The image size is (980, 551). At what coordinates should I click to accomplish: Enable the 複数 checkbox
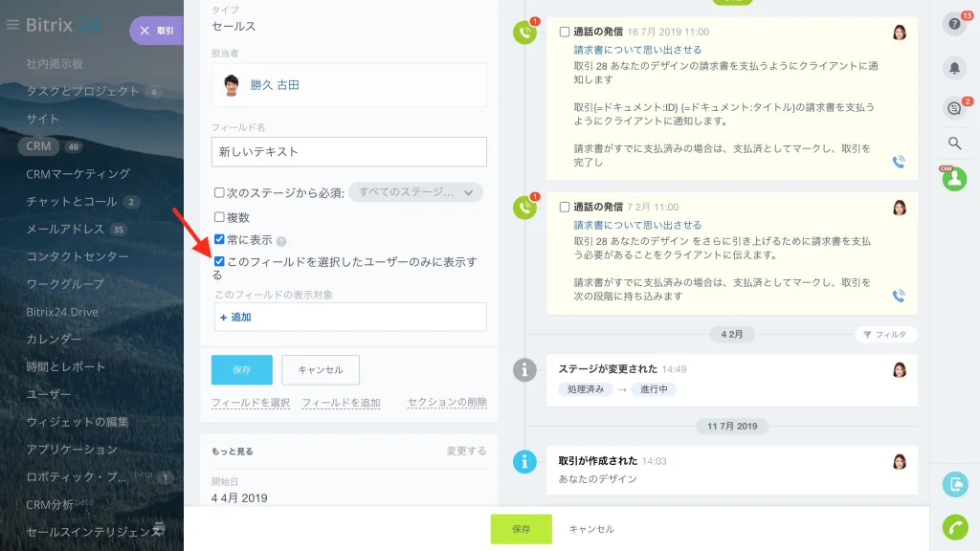219,217
